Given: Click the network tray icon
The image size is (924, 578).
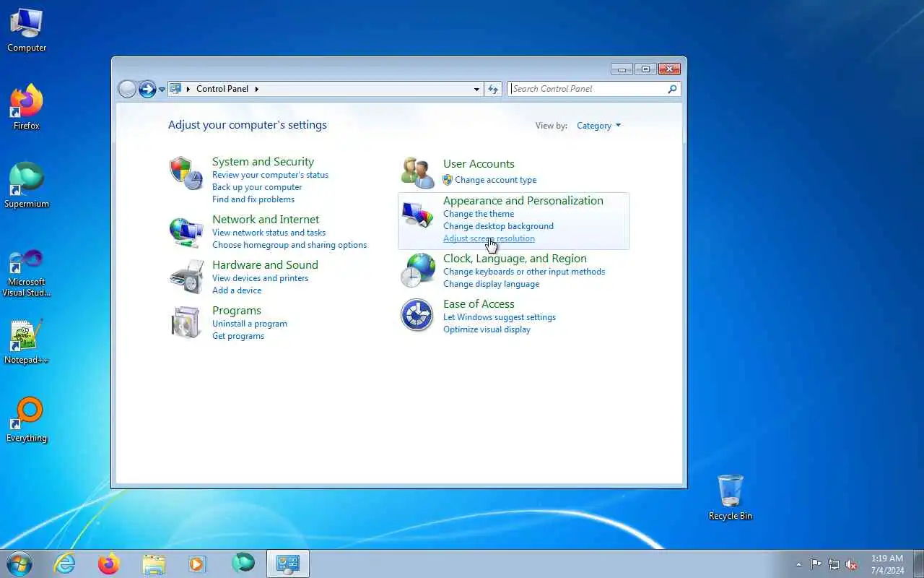Looking at the screenshot, I should [x=834, y=564].
